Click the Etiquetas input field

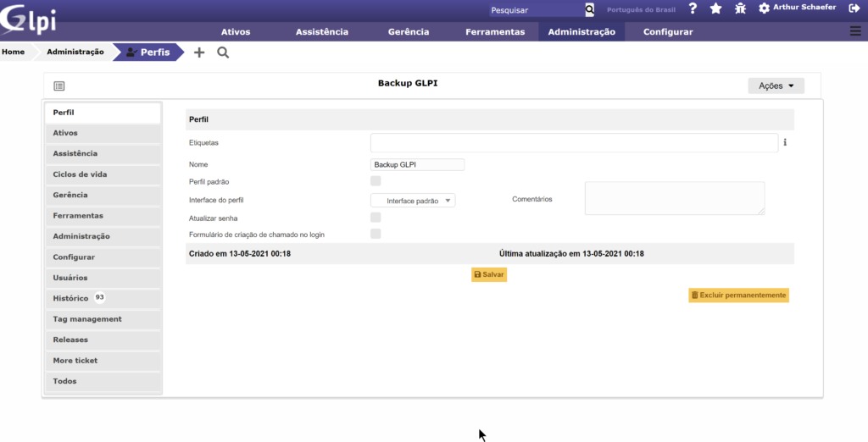coord(574,143)
